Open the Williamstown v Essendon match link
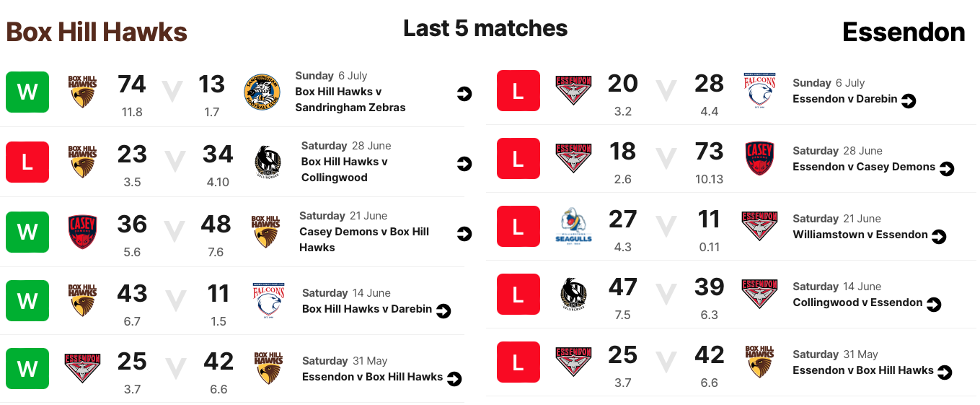Viewport: 980px width, 405px height. point(860,235)
